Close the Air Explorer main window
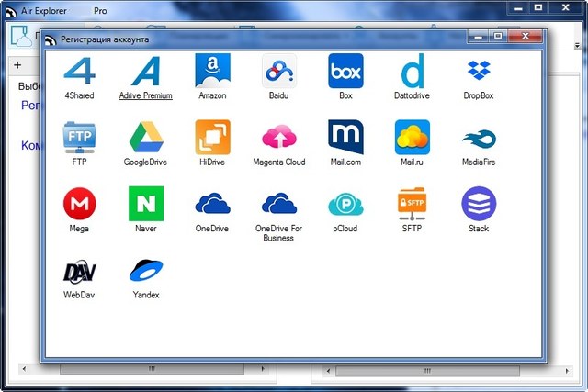 tap(566, 7)
